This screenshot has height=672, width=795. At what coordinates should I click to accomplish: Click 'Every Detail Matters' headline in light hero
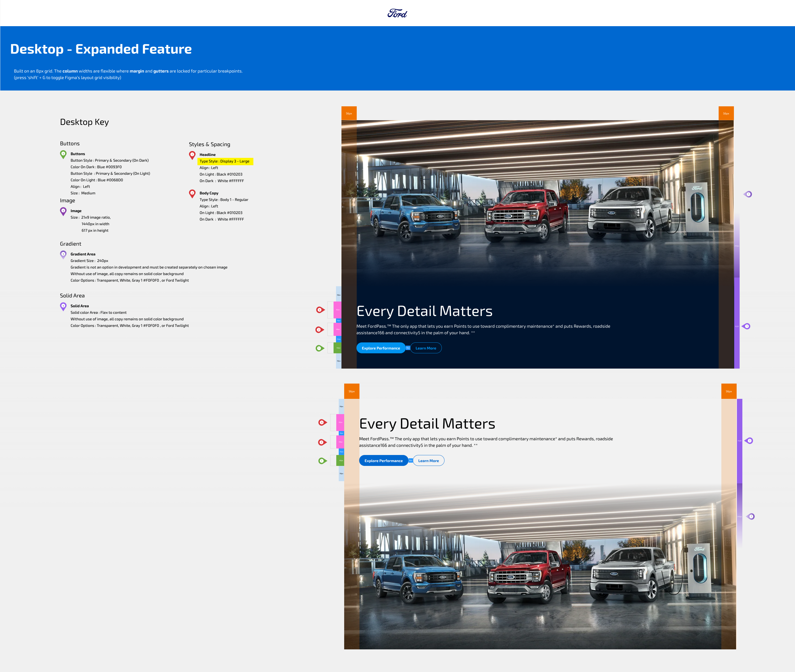pos(427,424)
